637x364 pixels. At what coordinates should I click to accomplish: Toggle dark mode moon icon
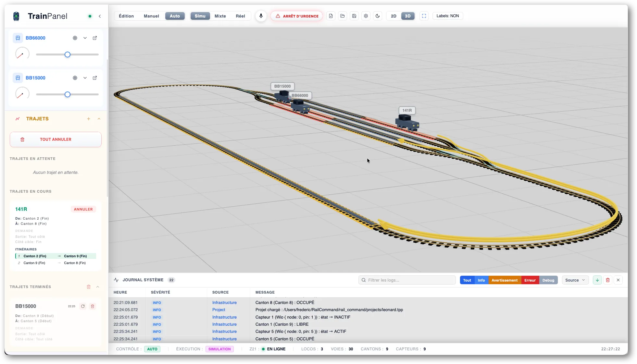click(378, 16)
